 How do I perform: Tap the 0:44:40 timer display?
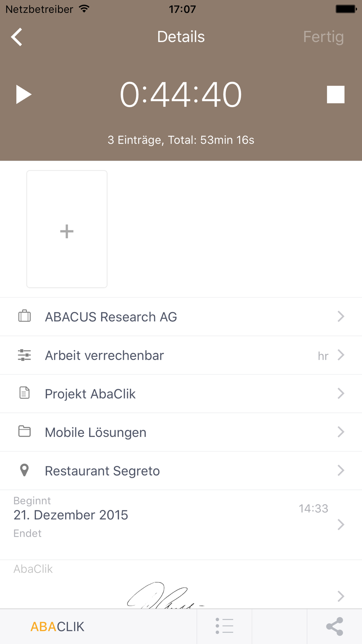click(x=181, y=95)
